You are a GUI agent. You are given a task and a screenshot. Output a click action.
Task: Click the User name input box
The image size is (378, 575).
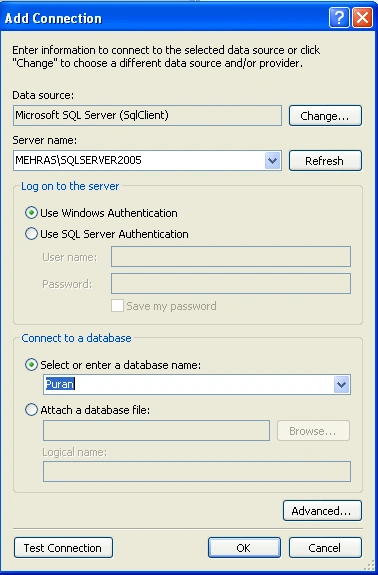[231, 256]
